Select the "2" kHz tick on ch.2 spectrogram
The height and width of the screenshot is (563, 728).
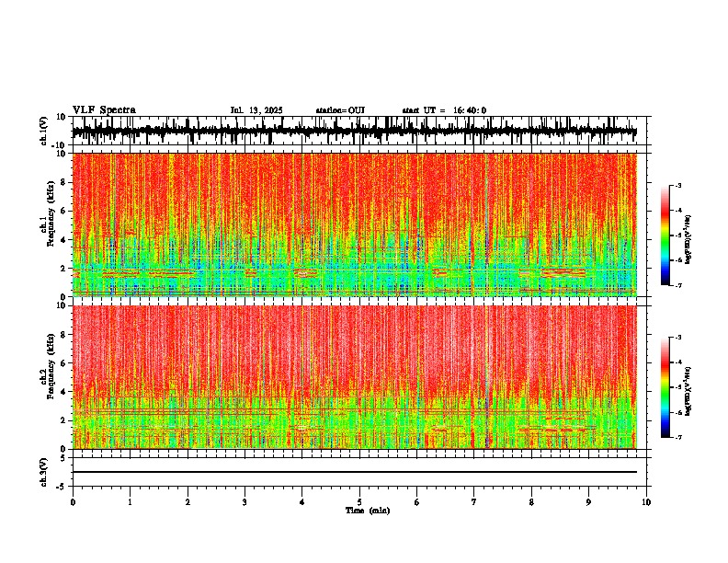coord(64,420)
